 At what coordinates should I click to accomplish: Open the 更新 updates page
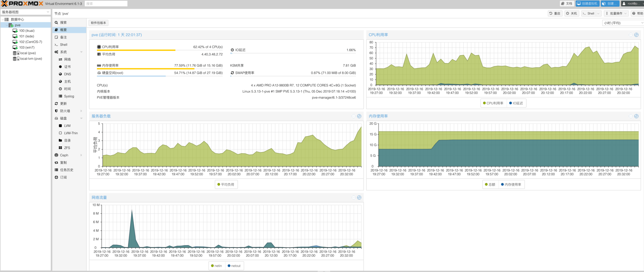(x=69, y=104)
